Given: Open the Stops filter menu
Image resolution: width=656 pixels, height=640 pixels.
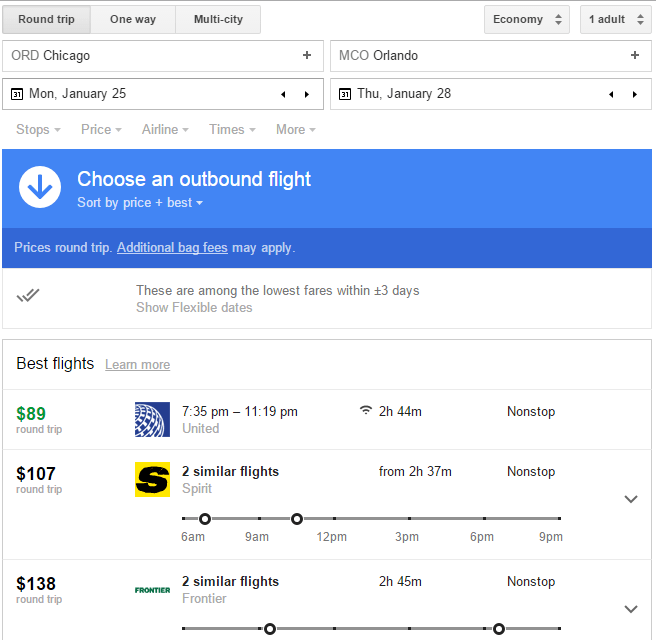Looking at the screenshot, I should pos(38,129).
